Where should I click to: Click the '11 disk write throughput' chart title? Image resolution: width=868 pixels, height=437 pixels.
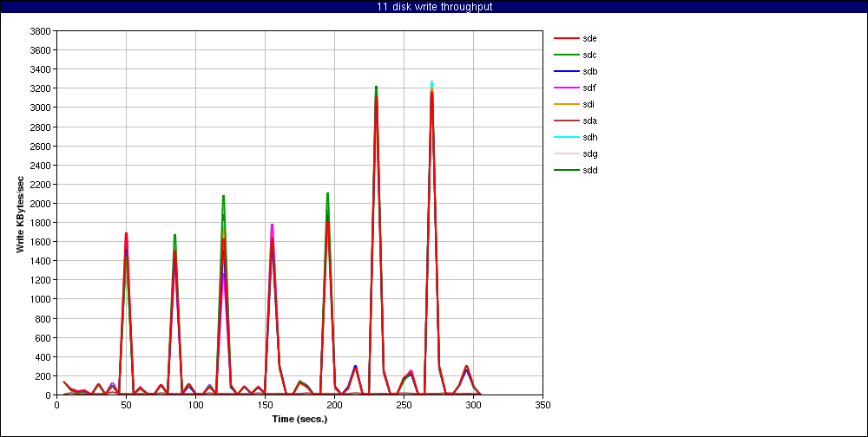point(434,7)
